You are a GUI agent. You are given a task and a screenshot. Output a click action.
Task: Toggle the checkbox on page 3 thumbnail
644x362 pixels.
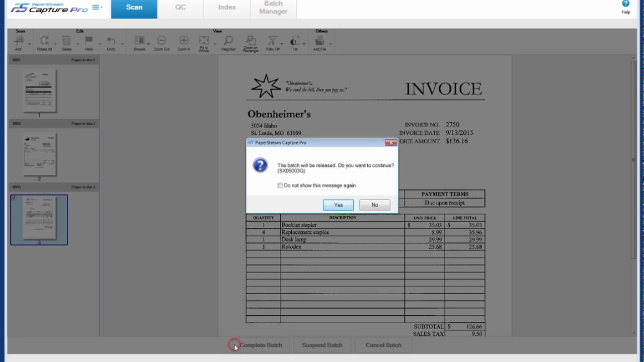(x=14, y=198)
